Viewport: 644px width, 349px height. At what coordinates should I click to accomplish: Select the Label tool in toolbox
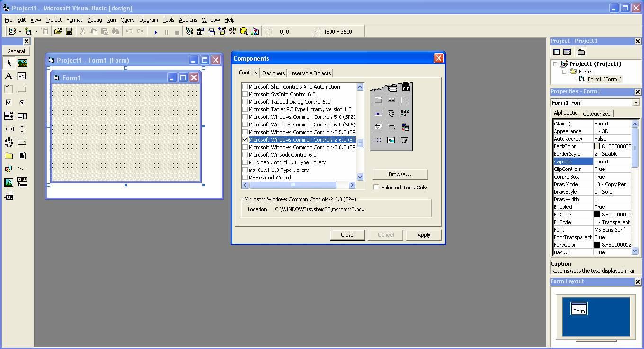point(9,76)
